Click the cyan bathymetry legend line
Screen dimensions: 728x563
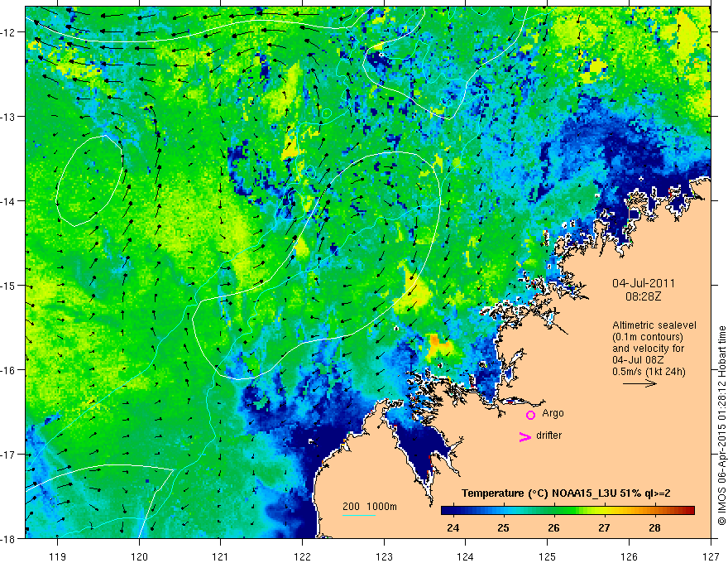click(x=359, y=515)
